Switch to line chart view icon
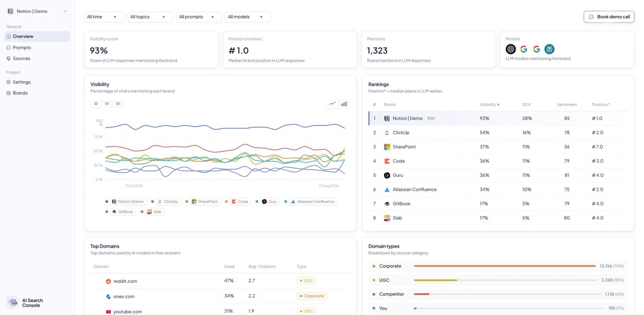Image resolution: width=644 pixels, height=315 pixels. [332, 104]
